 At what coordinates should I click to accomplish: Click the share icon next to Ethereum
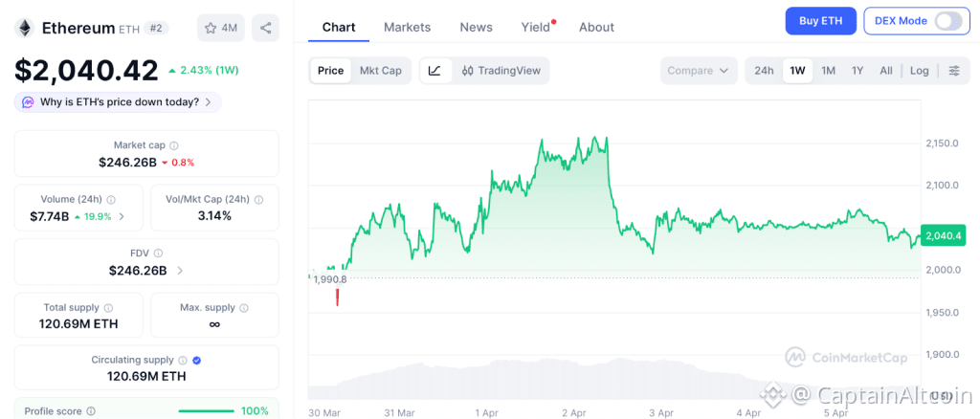[265, 28]
